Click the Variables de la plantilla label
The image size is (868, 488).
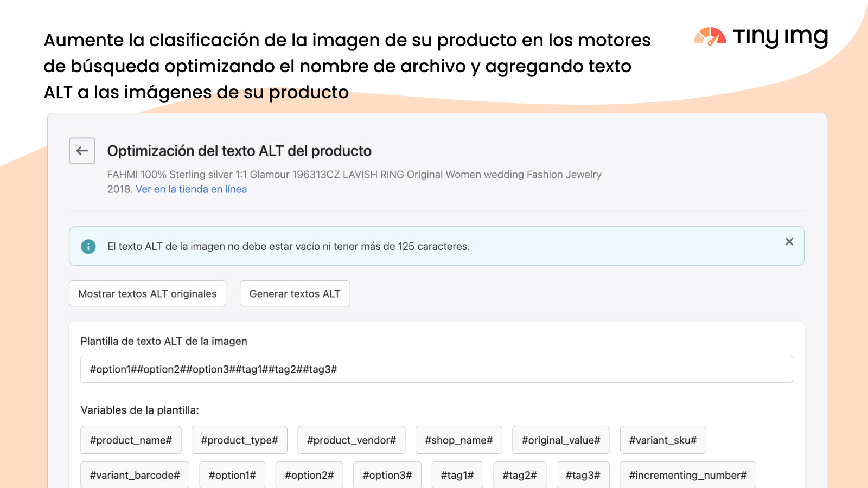pyautogui.click(x=140, y=410)
